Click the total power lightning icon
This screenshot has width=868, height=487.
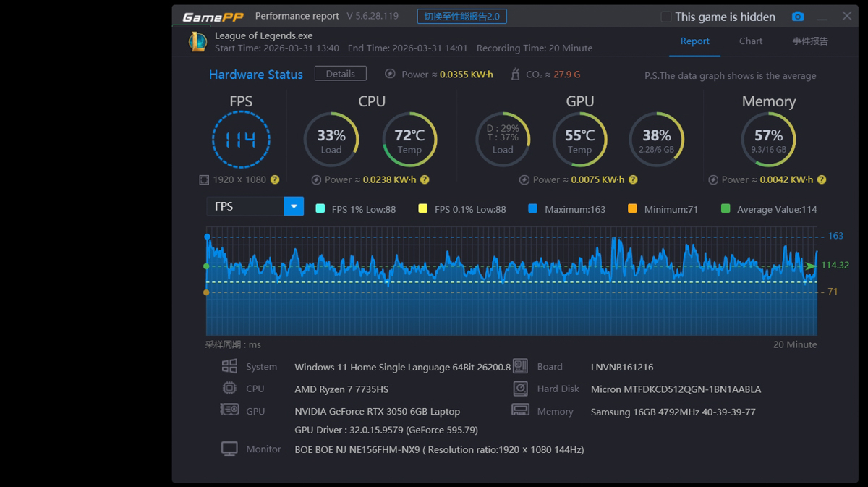(x=391, y=74)
